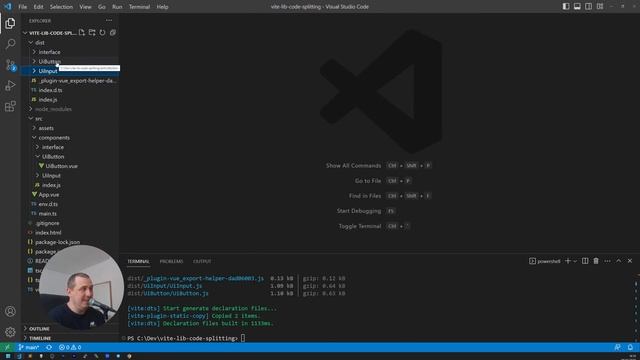Screen dimensions: 640x360
Task: Open the Terminal menu
Action: point(139,7)
